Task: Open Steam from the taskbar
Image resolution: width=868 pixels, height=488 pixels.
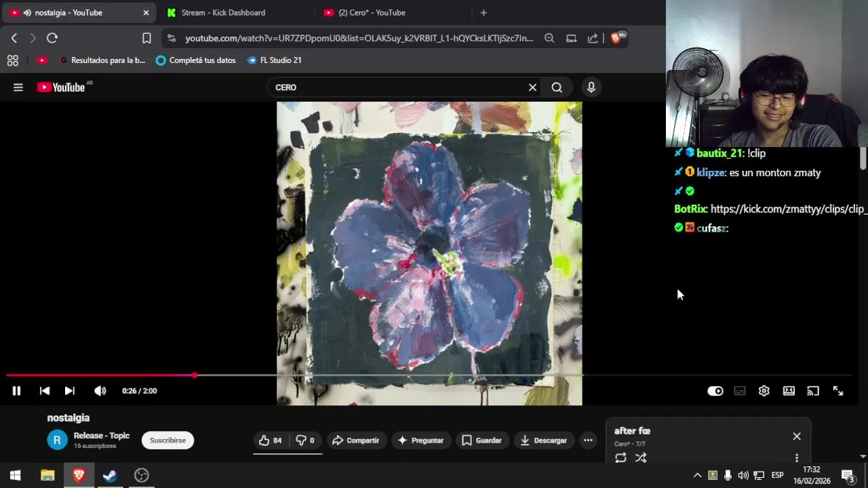Action: (x=110, y=475)
